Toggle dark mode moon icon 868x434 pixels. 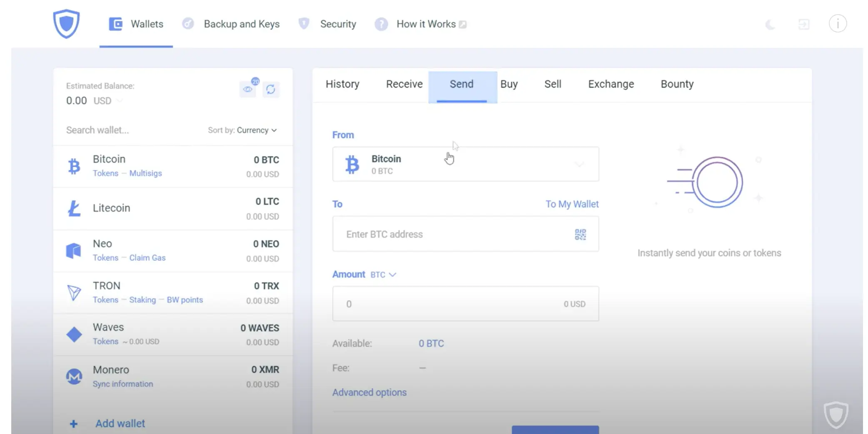[770, 25]
